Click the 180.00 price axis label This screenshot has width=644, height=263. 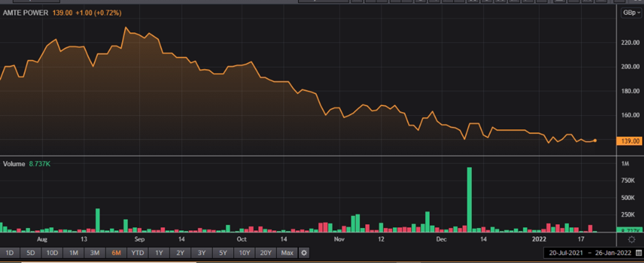[x=631, y=91]
